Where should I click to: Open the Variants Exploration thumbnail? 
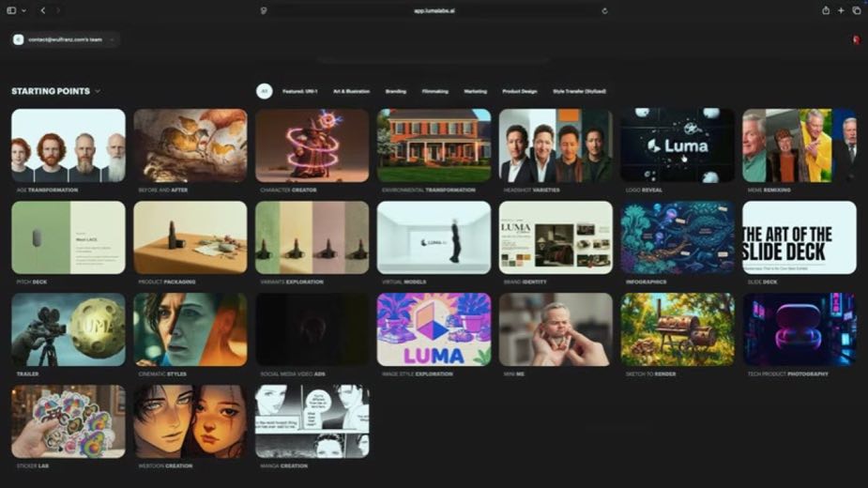pyautogui.click(x=312, y=237)
